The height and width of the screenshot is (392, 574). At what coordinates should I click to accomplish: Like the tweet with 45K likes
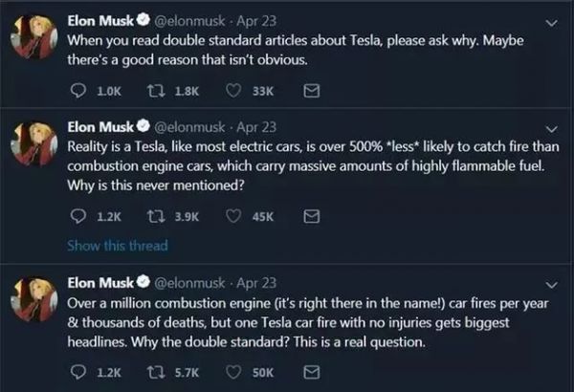tap(232, 217)
